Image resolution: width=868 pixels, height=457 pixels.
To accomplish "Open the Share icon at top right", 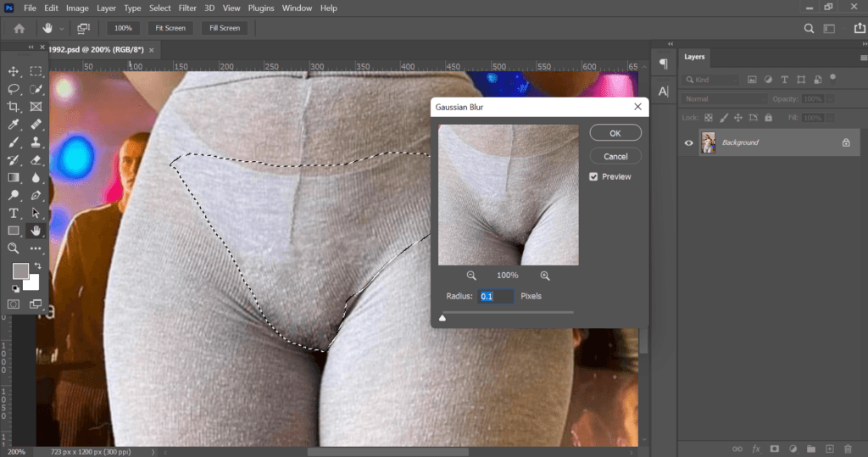I will coord(860,28).
